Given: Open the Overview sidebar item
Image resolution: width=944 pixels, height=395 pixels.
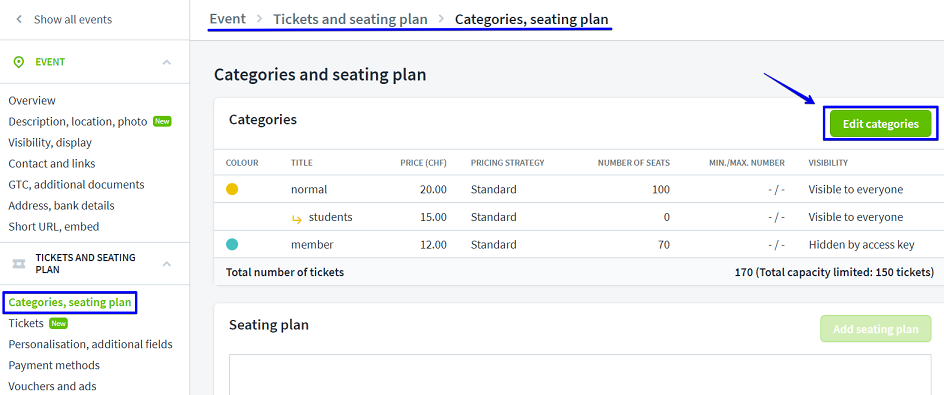Looking at the screenshot, I should [32, 101].
